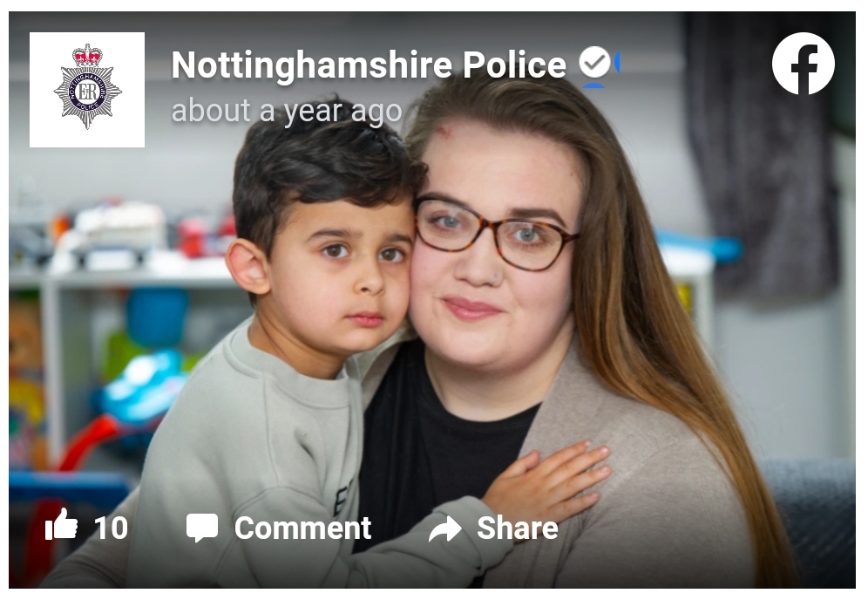Click the Nottinghamshire Police crest avatar
This screenshot has width=868, height=600.
coord(87,90)
